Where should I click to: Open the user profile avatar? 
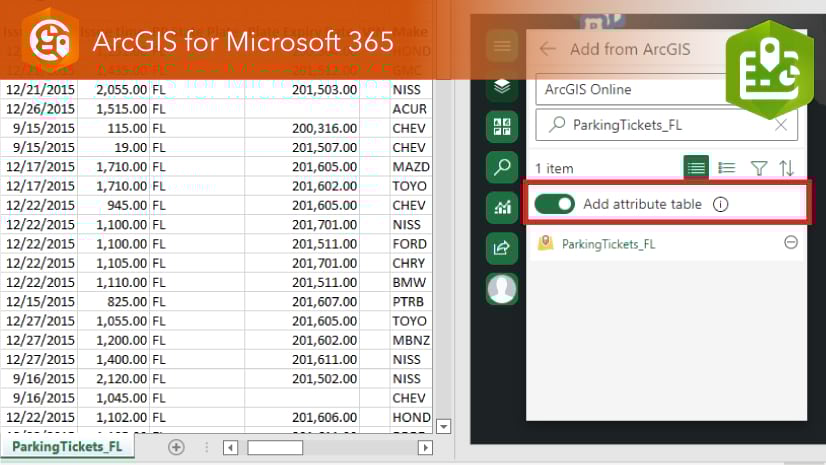pyautogui.click(x=502, y=289)
